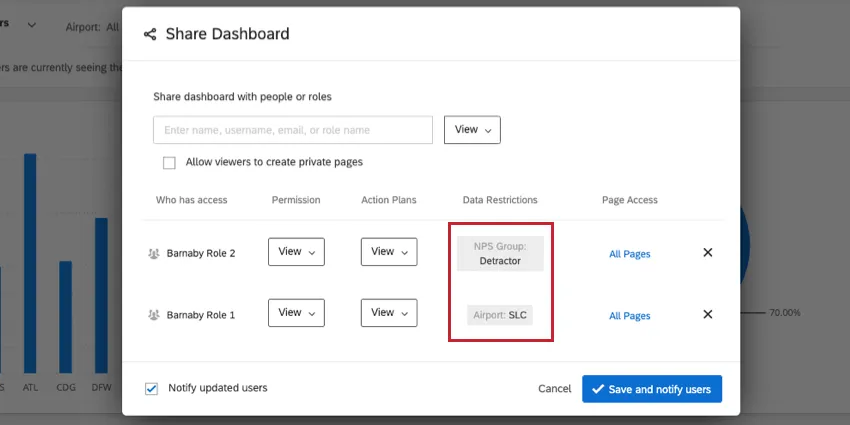Click the group icon next to Barnaby Role 2
The width and height of the screenshot is (850, 425).
pyautogui.click(x=153, y=253)
